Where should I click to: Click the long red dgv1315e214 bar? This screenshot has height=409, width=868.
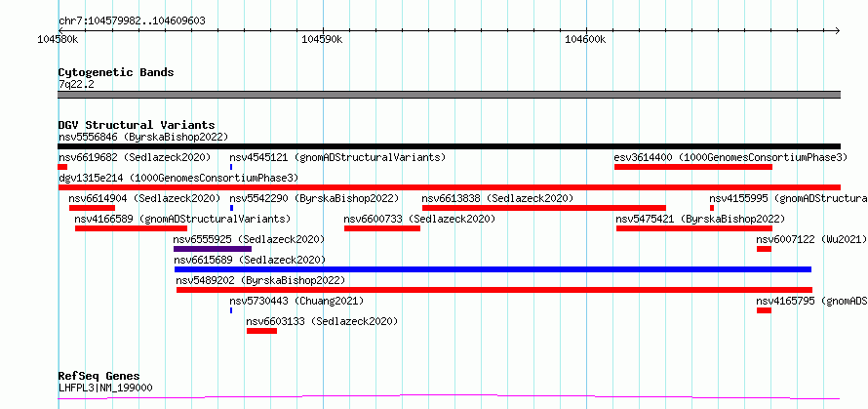[x=449, y=187]
